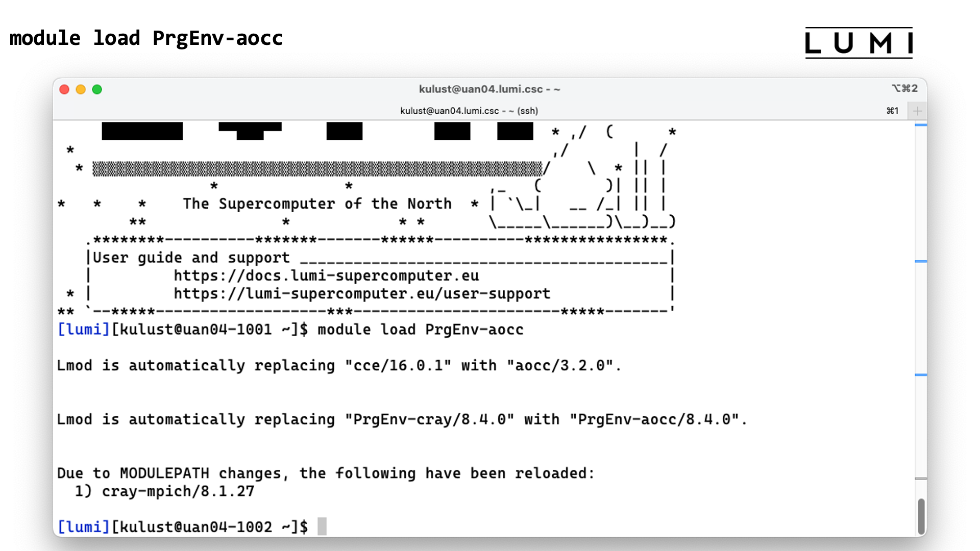
Task: Click the yellow minimize button on terminal
Action: click(81, 89)
